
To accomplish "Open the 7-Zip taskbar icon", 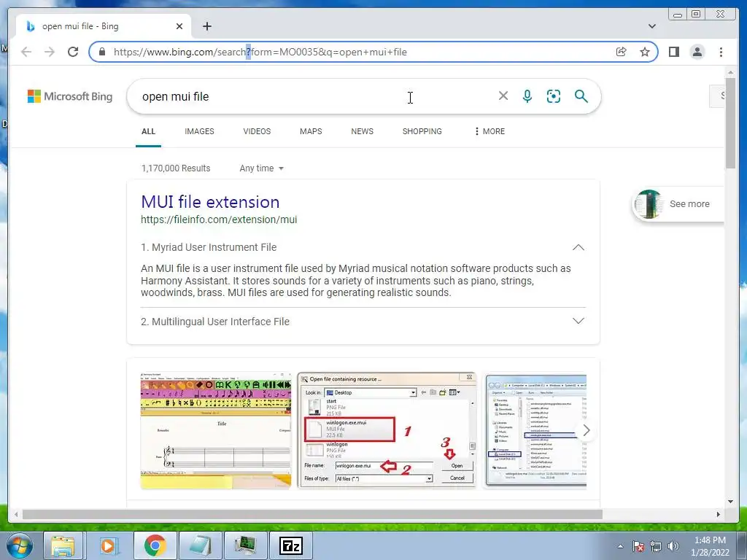I will click(x=291, y=545).
